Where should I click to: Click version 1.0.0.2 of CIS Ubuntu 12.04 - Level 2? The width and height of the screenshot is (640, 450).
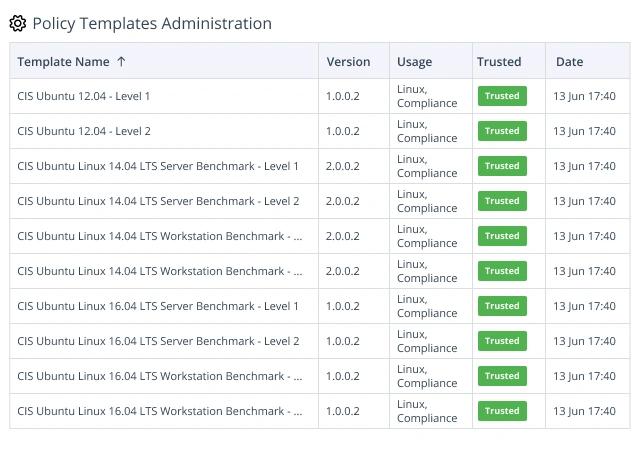pos(343,131)
